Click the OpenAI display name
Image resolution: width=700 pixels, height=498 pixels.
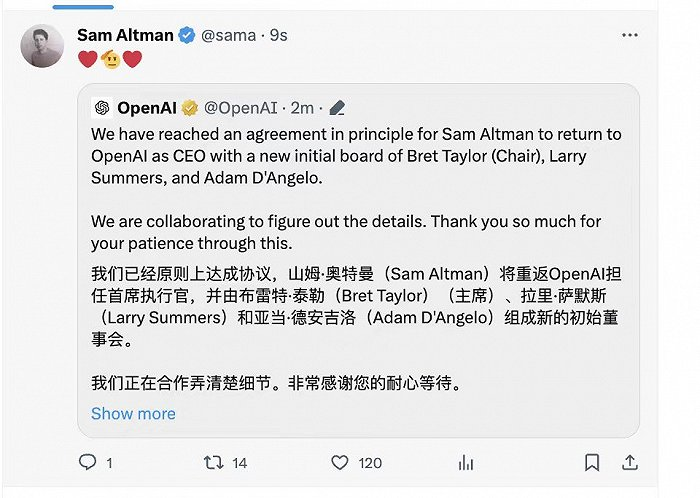point(149,107)
